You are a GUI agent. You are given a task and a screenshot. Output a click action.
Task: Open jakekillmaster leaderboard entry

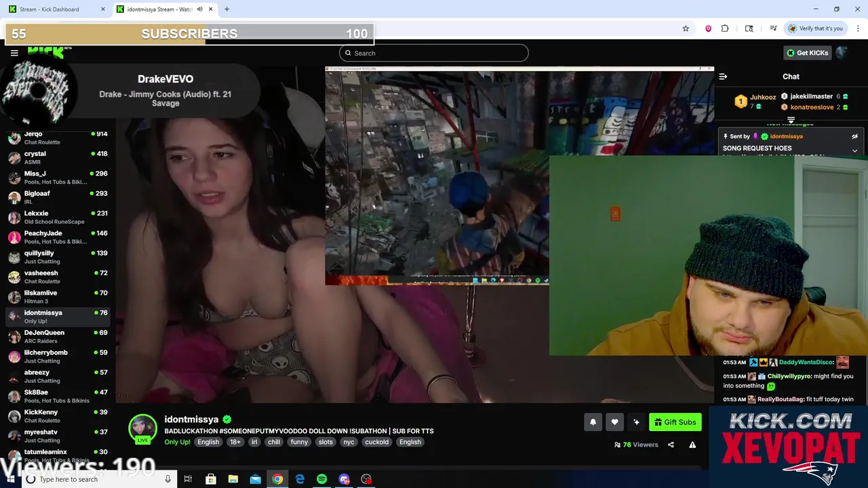[x=811, y=96]
